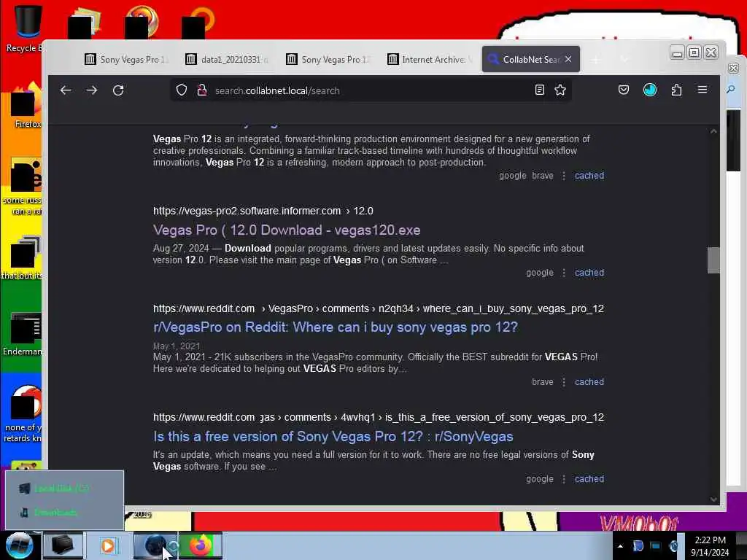Click the insecure connection padlock icon

(x=202, y=90)
